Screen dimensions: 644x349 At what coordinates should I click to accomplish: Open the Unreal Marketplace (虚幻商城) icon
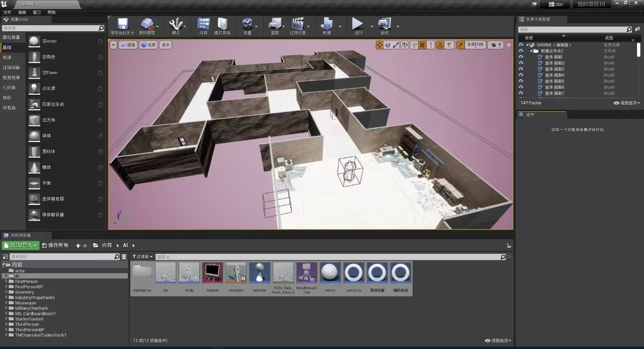(222, 24)
